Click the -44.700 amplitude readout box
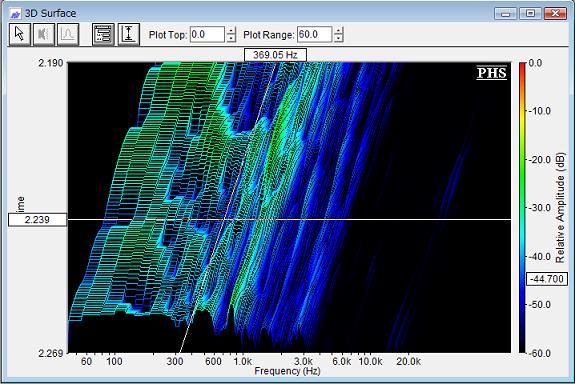The image size is (575, 384). (x=547, y=279)
